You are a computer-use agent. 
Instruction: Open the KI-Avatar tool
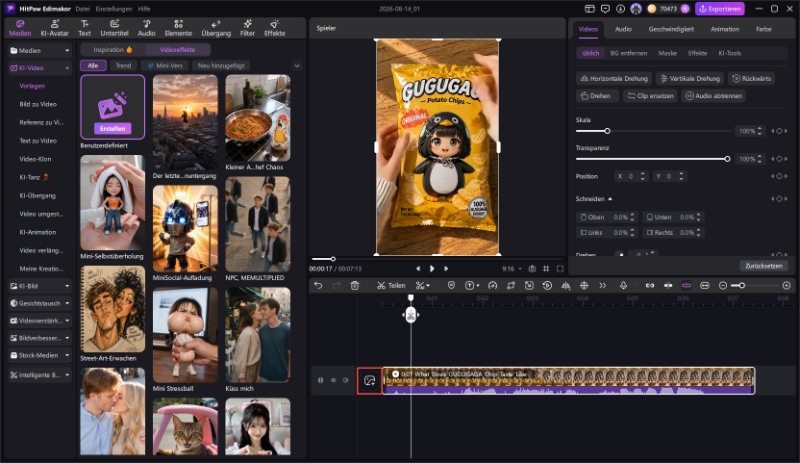tap(55, 28)
